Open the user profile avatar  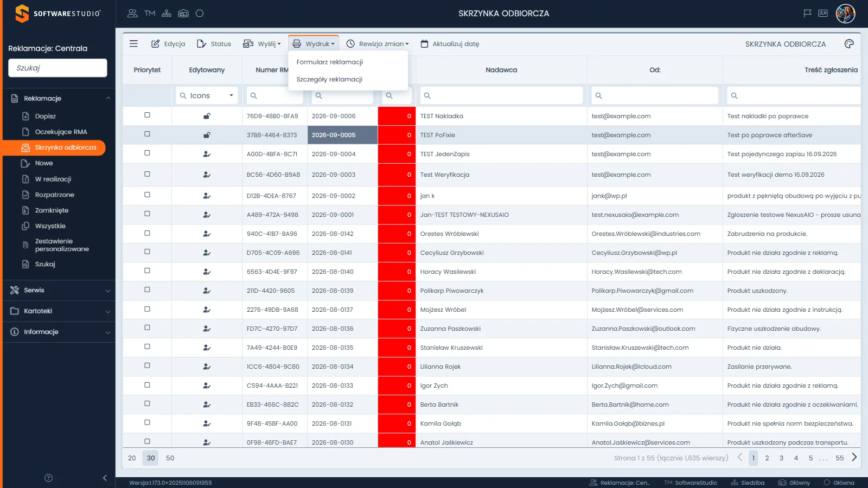[845, 14]
